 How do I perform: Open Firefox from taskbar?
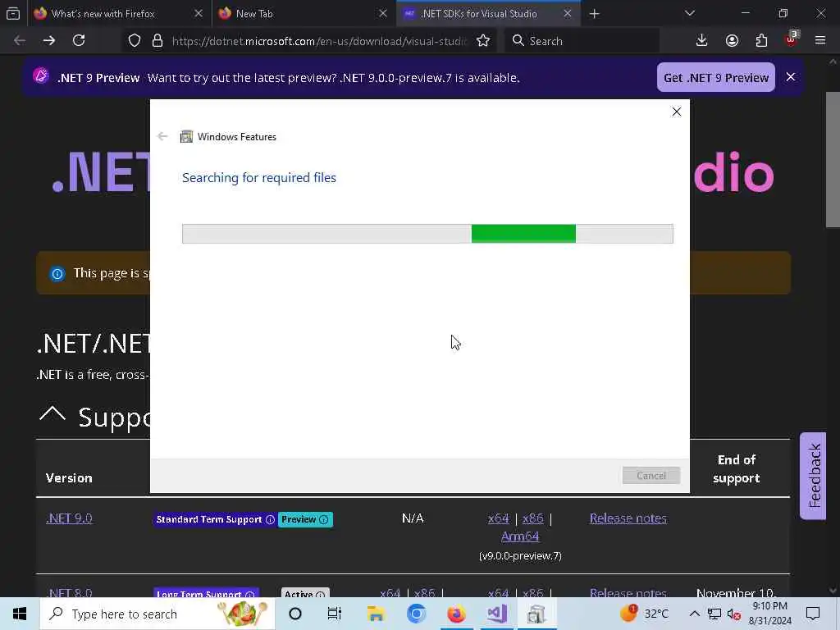[456, 614]
